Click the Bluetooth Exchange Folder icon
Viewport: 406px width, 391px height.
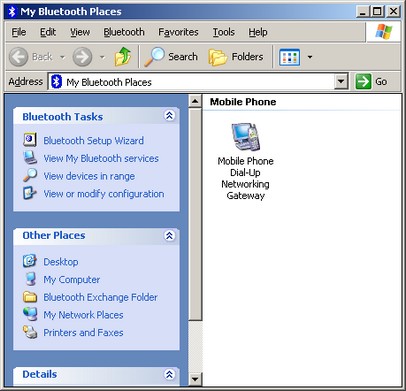pos(30,296)
